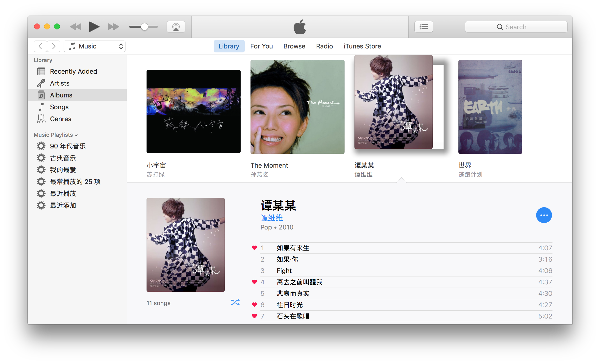Image resolution: width=600 pixels, height=364 pixels.
Task: Open the Up Next list icon
Action: 424,27
